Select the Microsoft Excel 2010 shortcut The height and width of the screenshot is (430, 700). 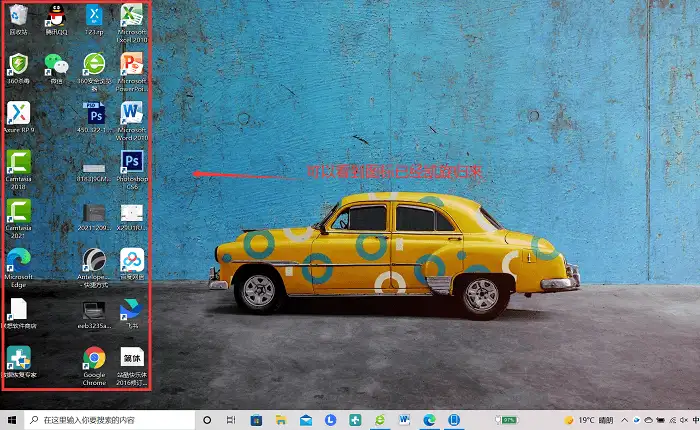coord(132,23)
